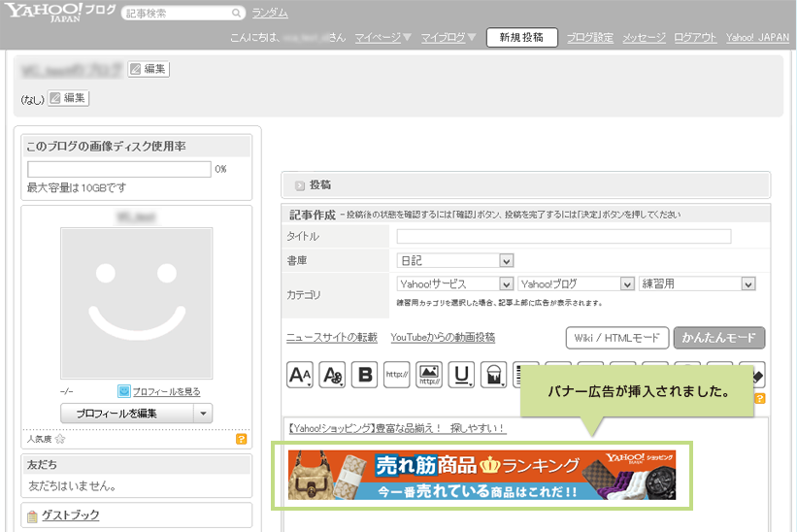Switch to かんたんモード
Image resolution: width=797 pixels, height=532 pixels.
coord(718,338)
